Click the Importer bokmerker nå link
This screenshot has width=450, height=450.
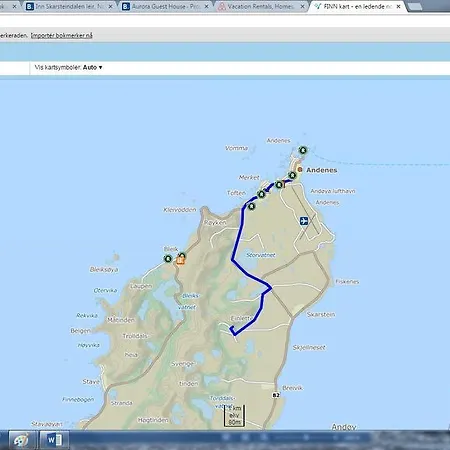(x=62, y=35)
